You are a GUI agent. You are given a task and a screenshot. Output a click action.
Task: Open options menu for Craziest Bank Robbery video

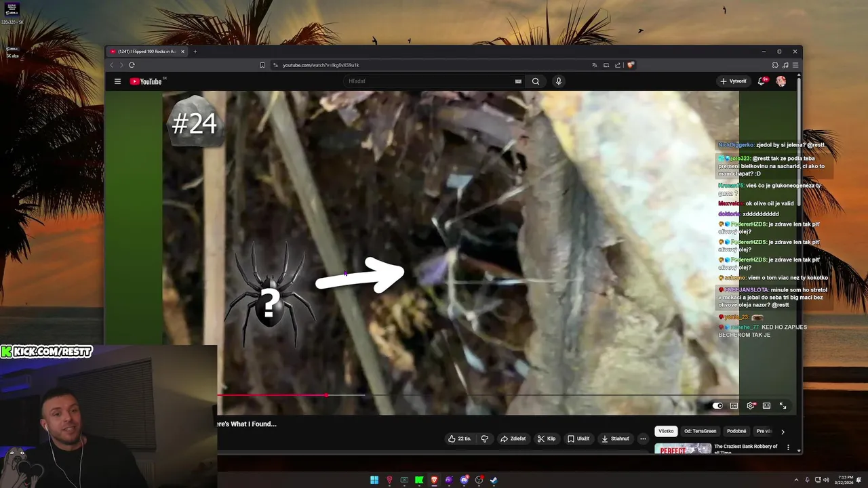[x=788, y=447]
